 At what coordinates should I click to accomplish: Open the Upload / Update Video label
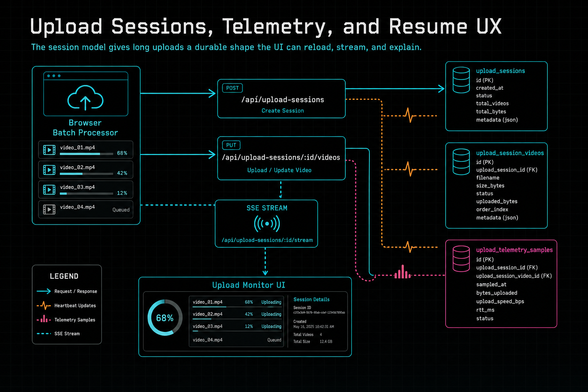279,170
